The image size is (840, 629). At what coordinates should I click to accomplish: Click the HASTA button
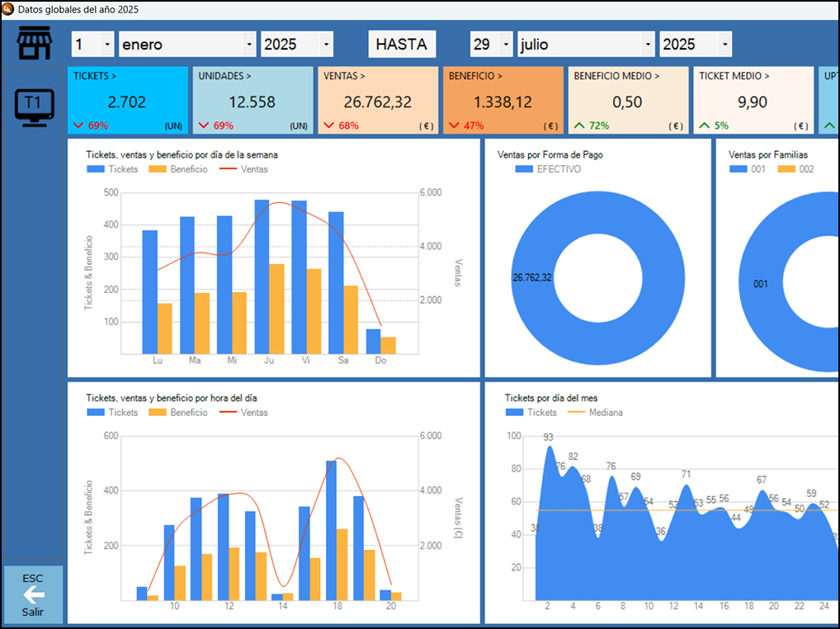click(401, 45)
